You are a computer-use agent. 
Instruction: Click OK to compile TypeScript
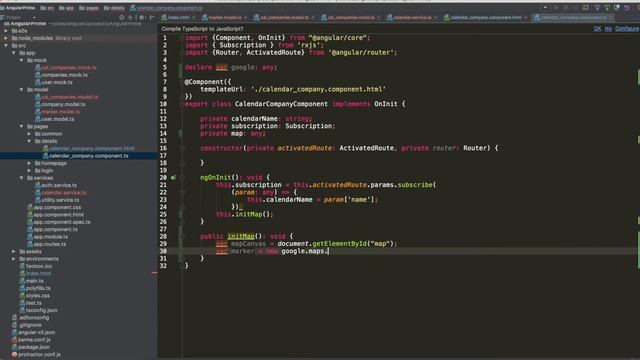(x=597, y=29)
